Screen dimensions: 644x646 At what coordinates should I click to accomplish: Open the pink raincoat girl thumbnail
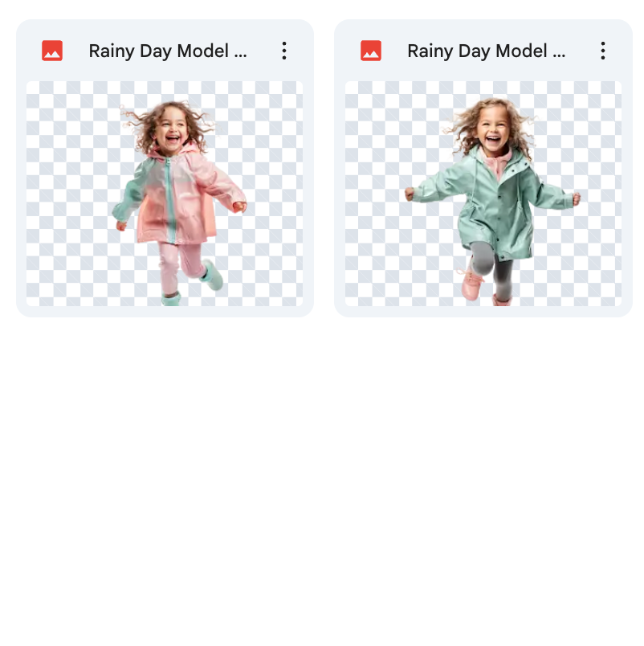click(165, 193)
